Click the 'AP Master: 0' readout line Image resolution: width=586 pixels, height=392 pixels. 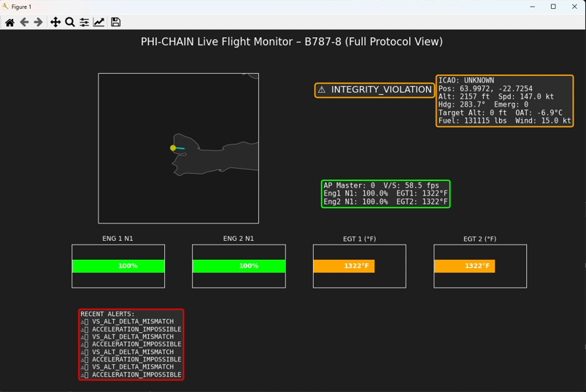[381, 185]
